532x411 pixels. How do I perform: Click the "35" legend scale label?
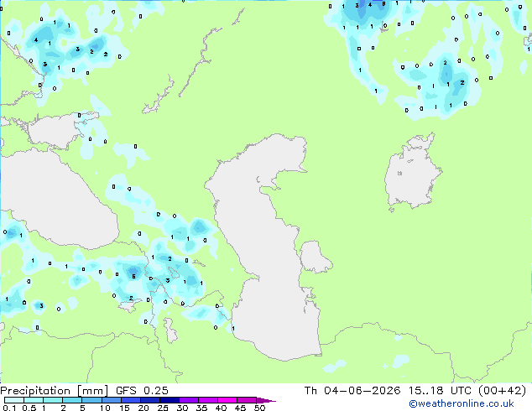(x=201, y=408)
